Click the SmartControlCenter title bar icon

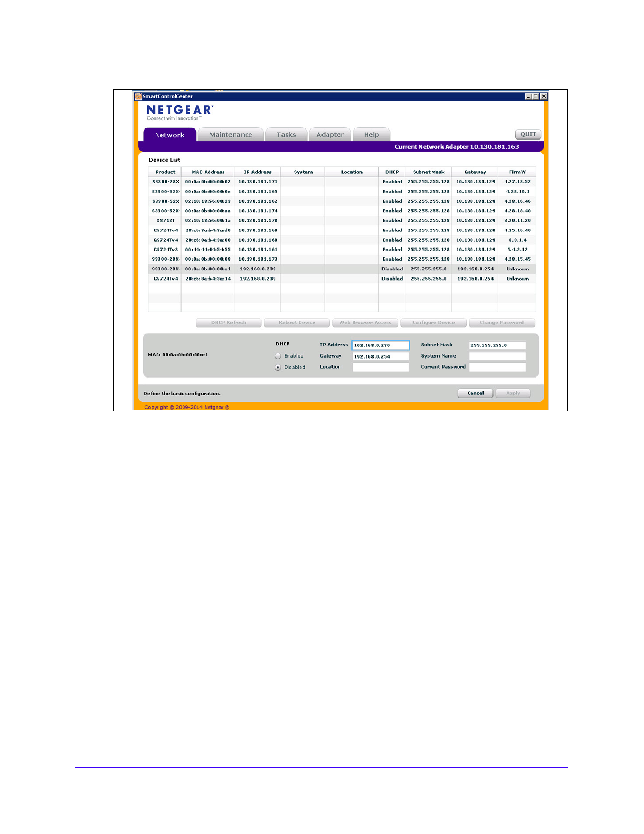coord(138,96)
